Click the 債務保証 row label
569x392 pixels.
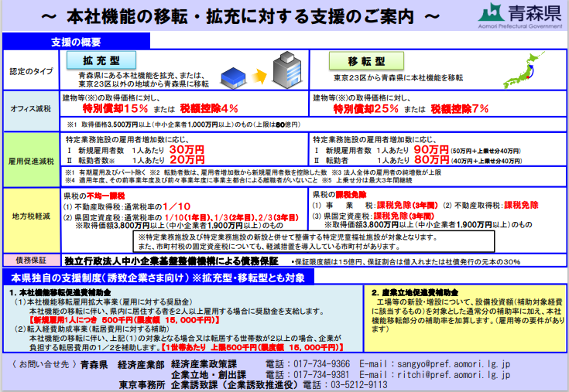[x=31, y=262]
